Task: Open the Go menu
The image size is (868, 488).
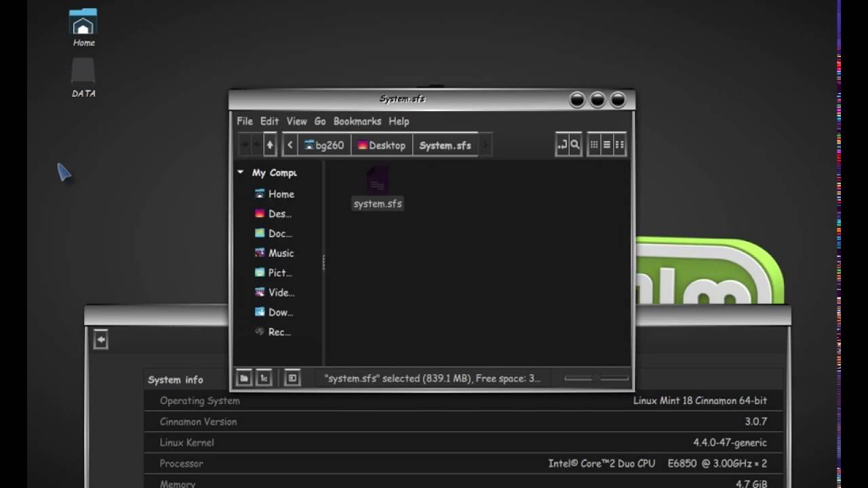Action: coord(320,121)
